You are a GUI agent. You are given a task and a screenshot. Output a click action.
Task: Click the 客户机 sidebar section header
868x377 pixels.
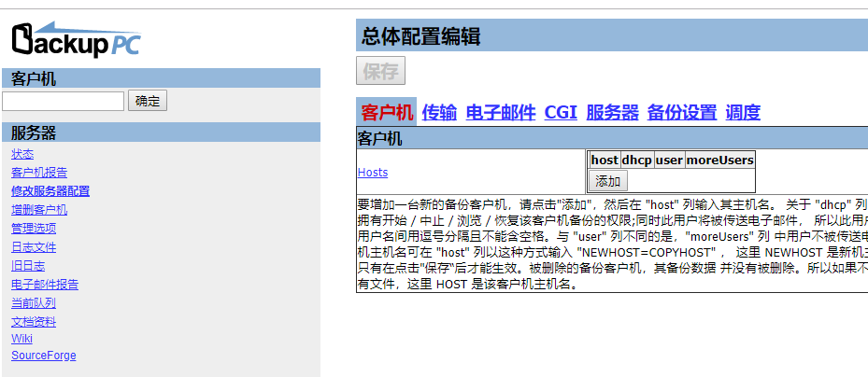161,78
